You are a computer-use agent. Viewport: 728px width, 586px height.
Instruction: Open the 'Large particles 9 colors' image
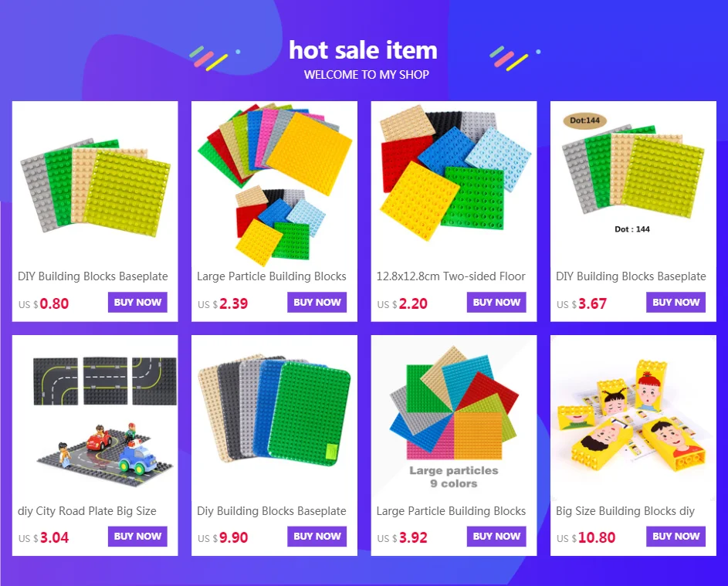point(454,418)
